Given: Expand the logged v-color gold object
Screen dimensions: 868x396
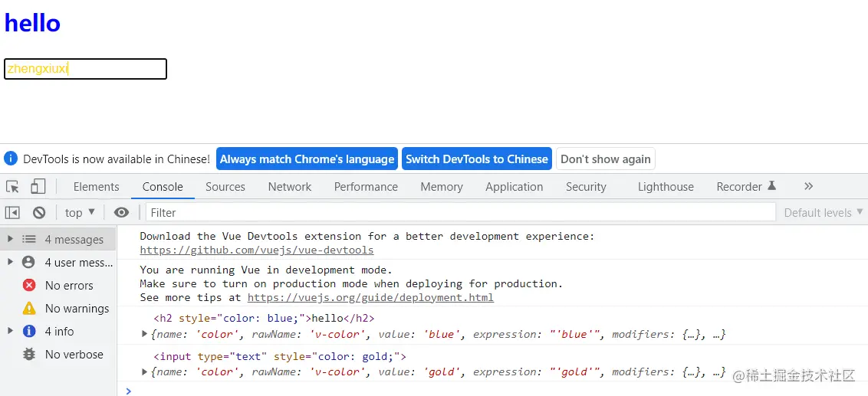Looking at the screenshot, I should tap(145, 372).
